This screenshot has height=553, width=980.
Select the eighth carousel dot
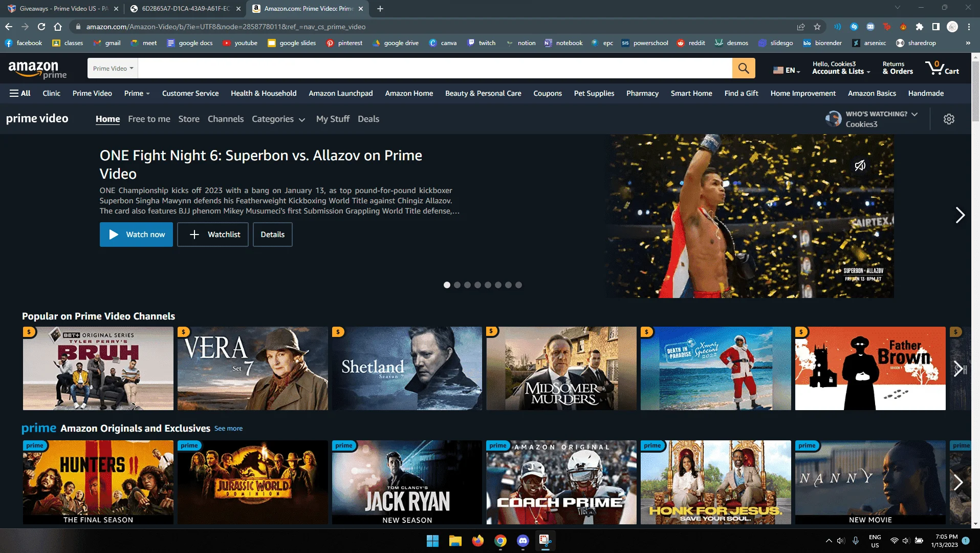coord(518,285)
